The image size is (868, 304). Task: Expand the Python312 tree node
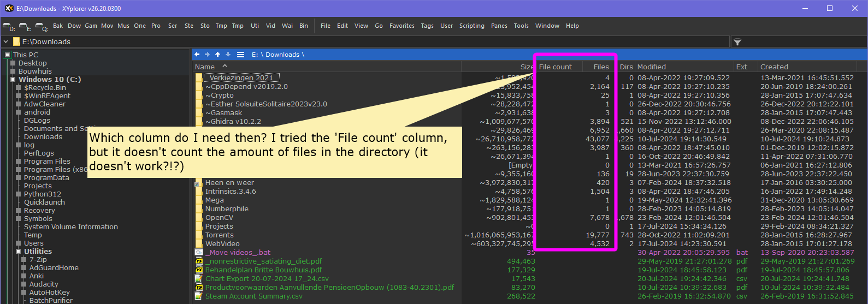click(18, 194)
